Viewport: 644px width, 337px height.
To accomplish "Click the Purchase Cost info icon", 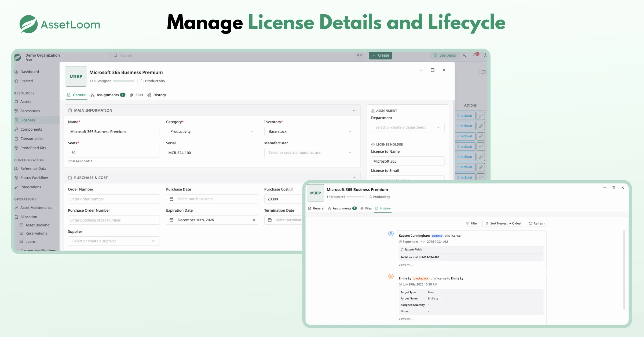I will (x=291, y=189).
